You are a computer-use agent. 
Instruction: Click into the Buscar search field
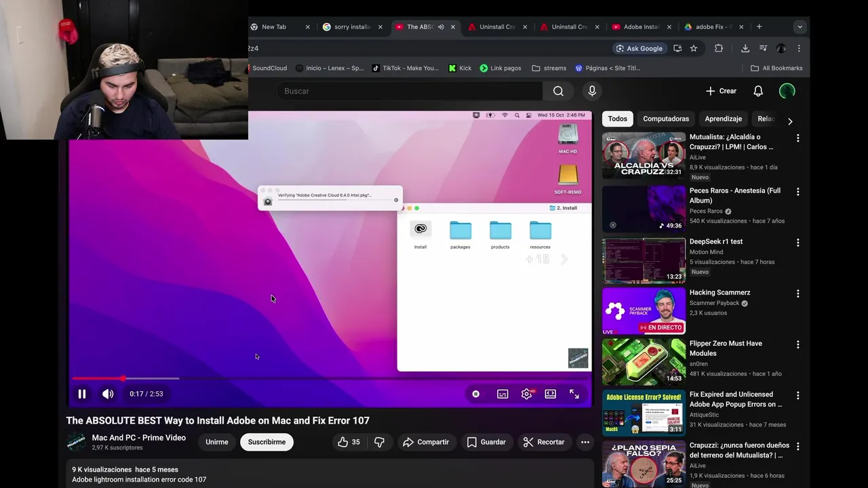coord(409,91)
